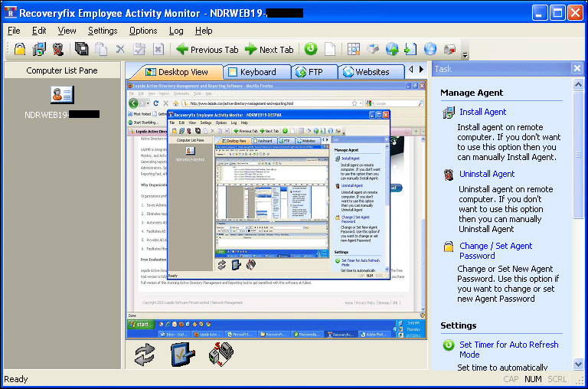Go to Next Tab
The height and width of the screenshot is (389, 588).
coord(269,50)
